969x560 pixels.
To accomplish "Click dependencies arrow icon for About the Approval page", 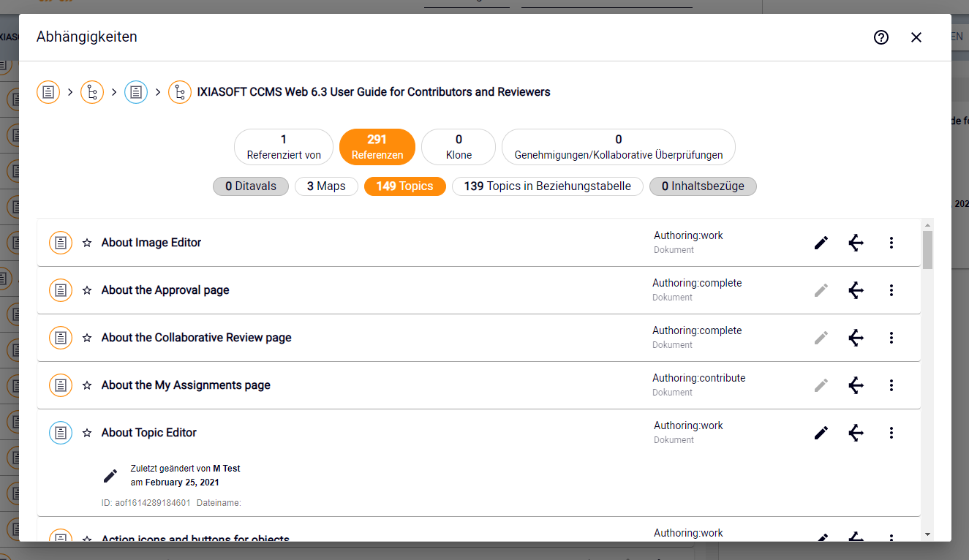I will tap(856, 290).
